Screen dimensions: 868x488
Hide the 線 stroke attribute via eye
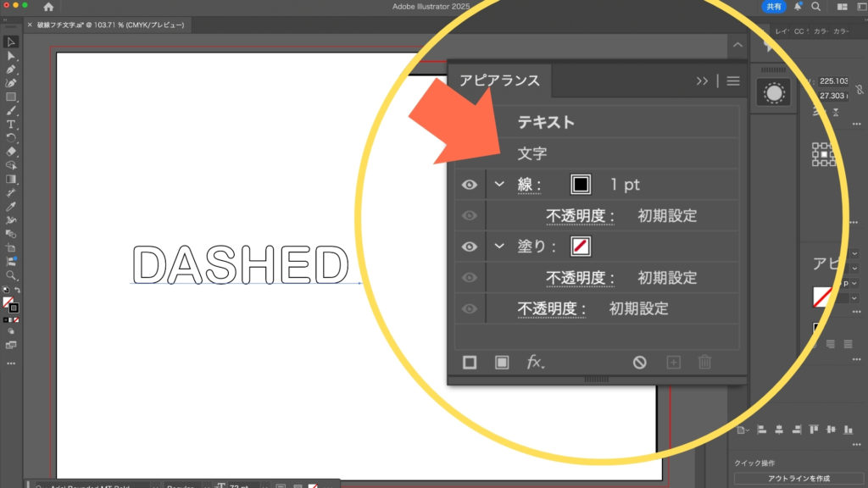pyautogui.click(x=469, y=185)
